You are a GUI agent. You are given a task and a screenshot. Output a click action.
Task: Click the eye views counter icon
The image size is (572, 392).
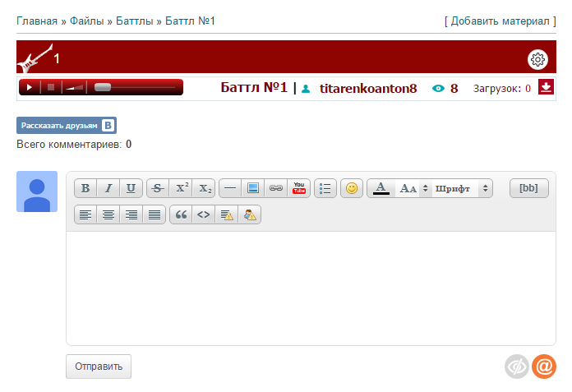438,88
